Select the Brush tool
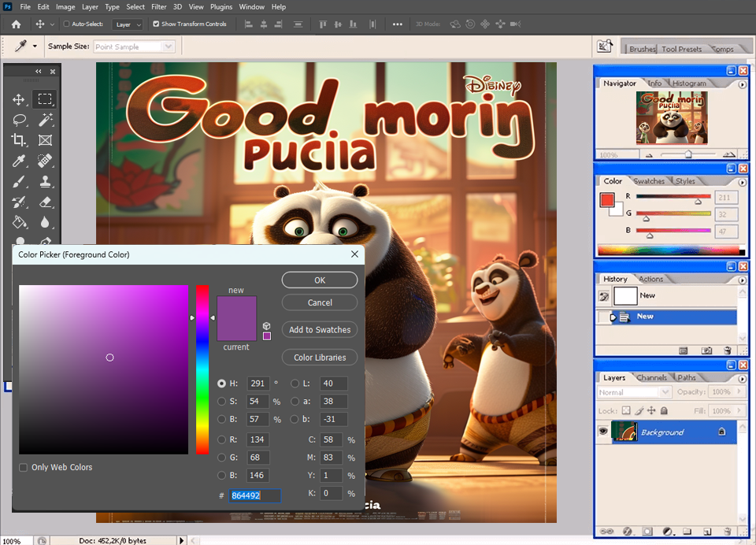Screen dimensions: 756x545 pyautogui.click(x=19, y=182)
